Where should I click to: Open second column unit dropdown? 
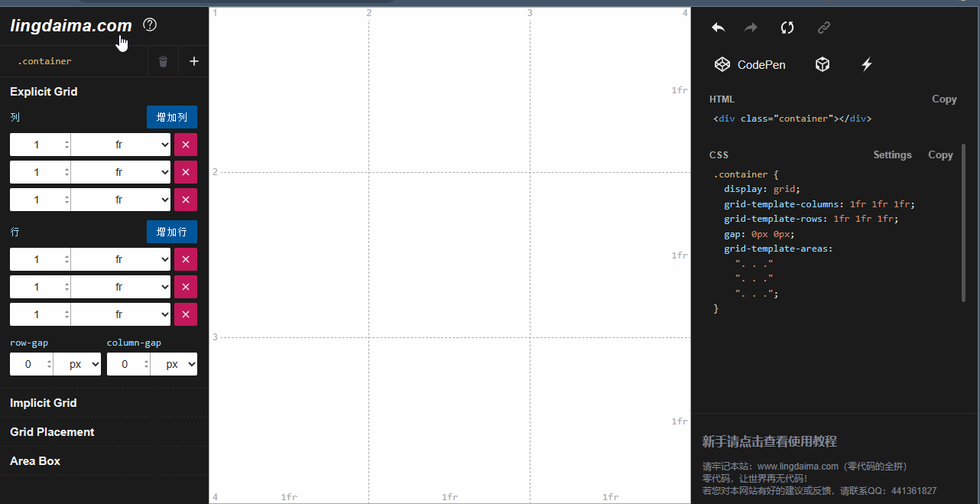121,172
